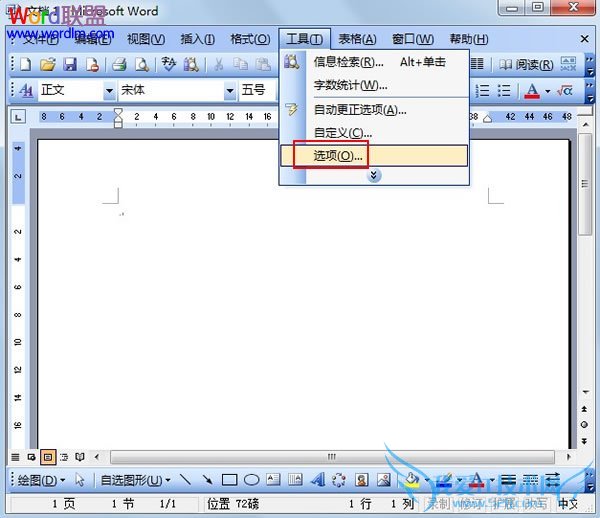
Task: Apply numbered list formatting
Action: (483, 91)
